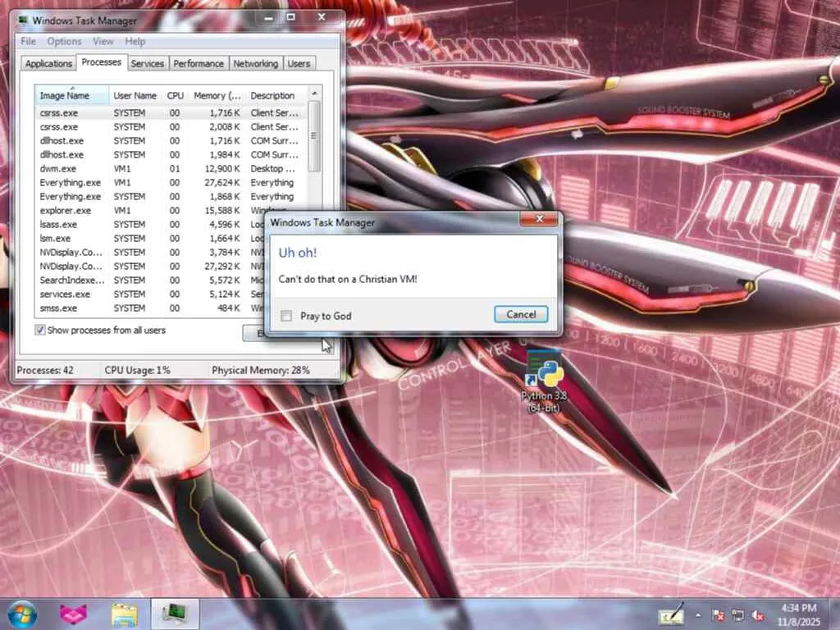Open the File menu
Image resolution: width=840 pixels, height=630 pixels.
click(x=28, y=41)
